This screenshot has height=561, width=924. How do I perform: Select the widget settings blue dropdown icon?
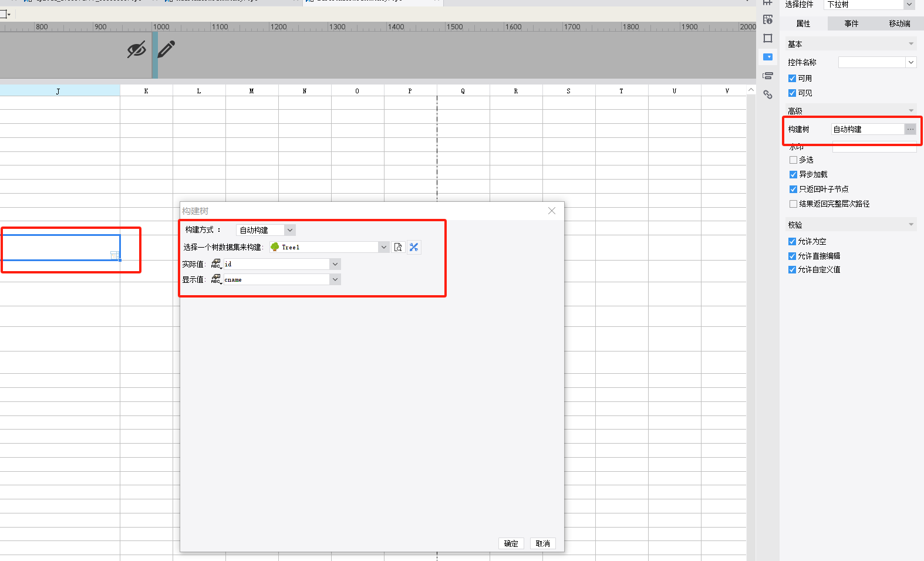coord(768,57)
